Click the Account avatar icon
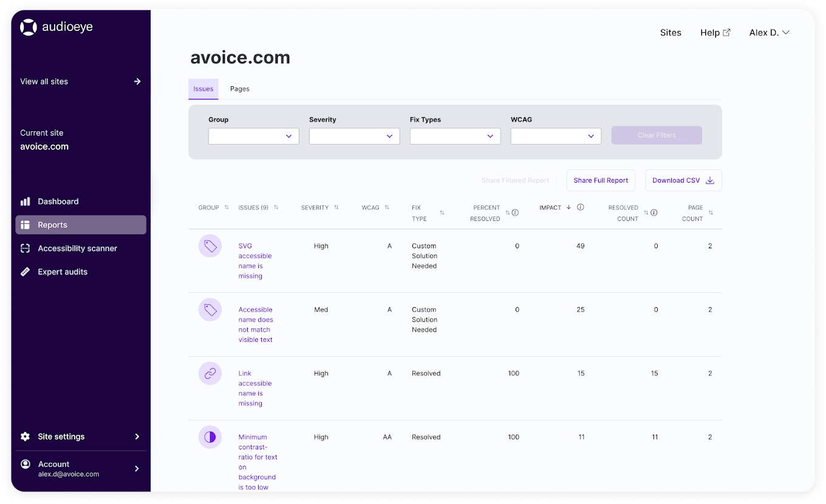 (26, 464)
